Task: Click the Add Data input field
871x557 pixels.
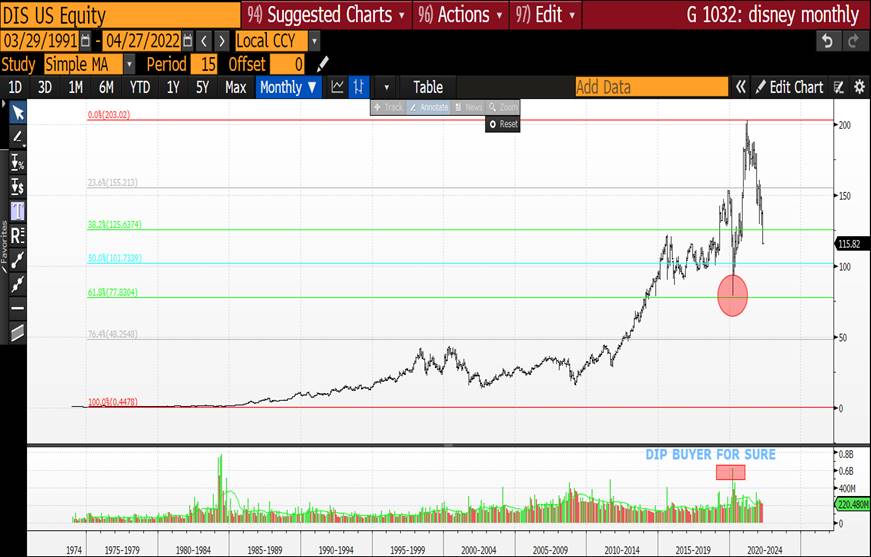Action: coord(652,87)
